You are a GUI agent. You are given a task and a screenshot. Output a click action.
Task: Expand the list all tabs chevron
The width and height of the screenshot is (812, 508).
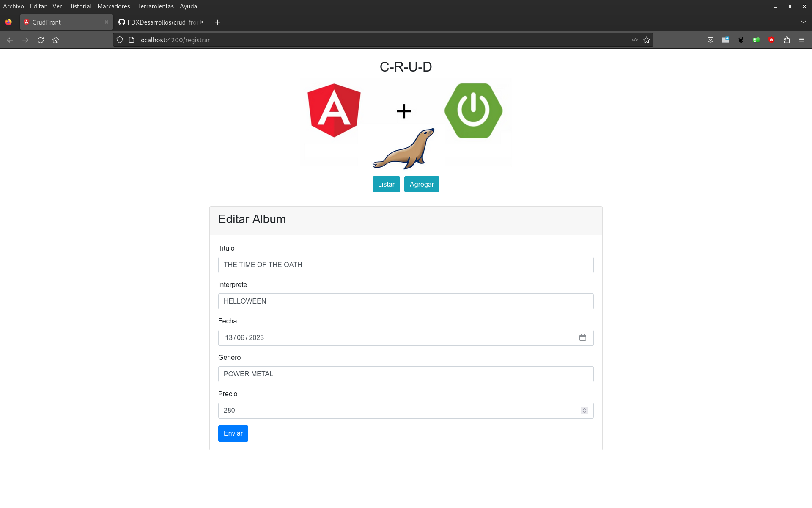tap(803, 22)
